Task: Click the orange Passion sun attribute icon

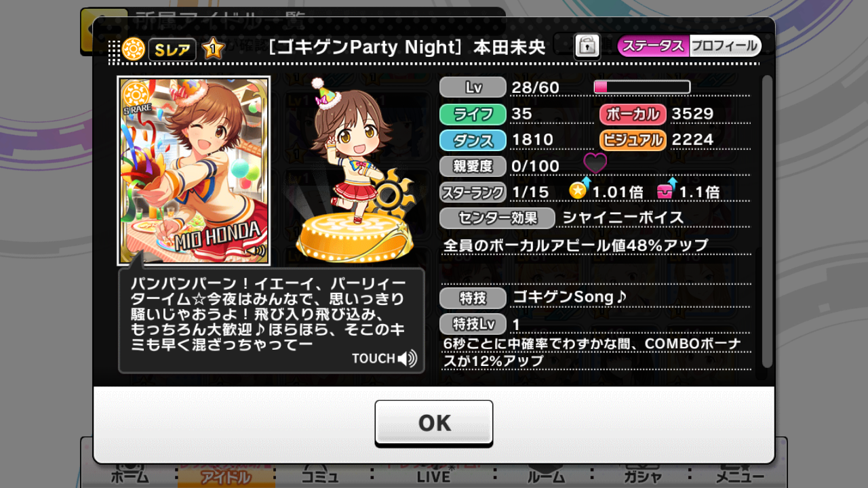Action: click(134, 49)
